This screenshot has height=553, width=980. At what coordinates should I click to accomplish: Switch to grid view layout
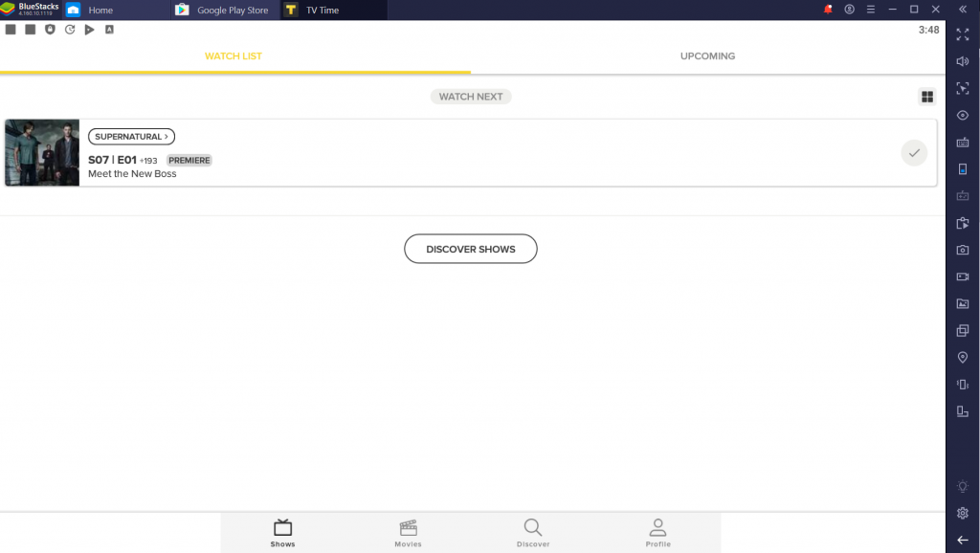[x=927, y=97]
